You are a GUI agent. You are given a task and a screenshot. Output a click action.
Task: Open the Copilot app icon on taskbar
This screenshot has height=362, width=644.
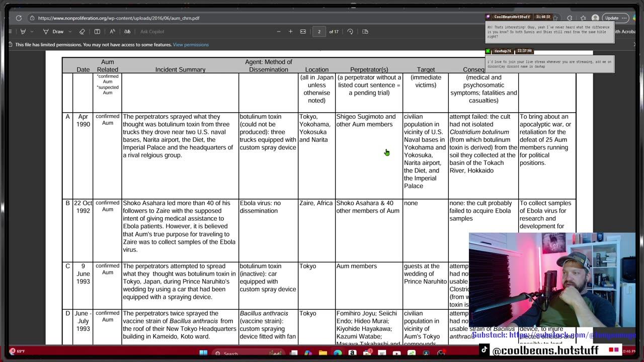tap(308, 353)
